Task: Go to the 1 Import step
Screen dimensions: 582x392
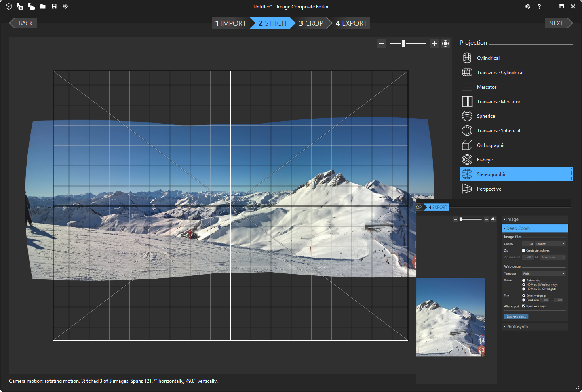Action: 230,23
